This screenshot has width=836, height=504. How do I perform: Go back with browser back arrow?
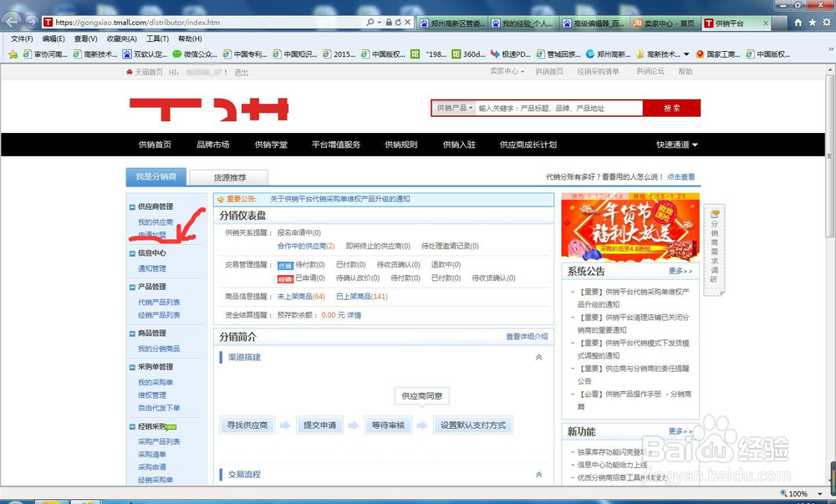12,21
